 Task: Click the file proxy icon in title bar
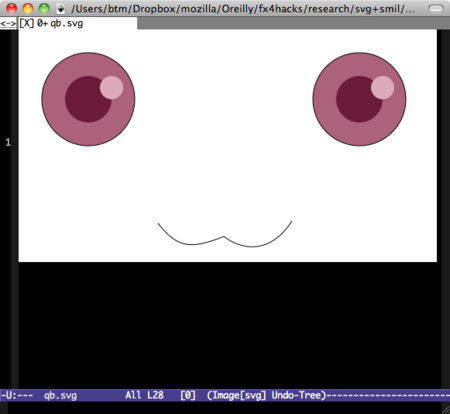click(61, 8)
